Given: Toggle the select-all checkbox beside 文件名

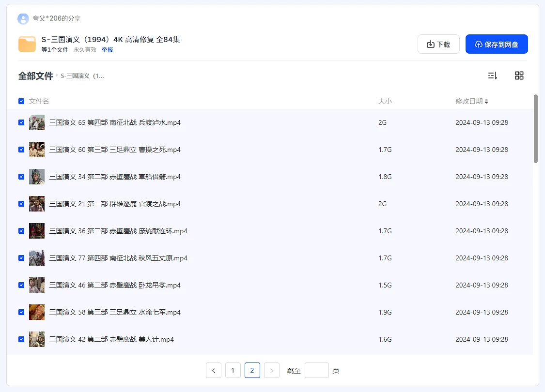Looking at the screenshot, I should tap(21, 101).
